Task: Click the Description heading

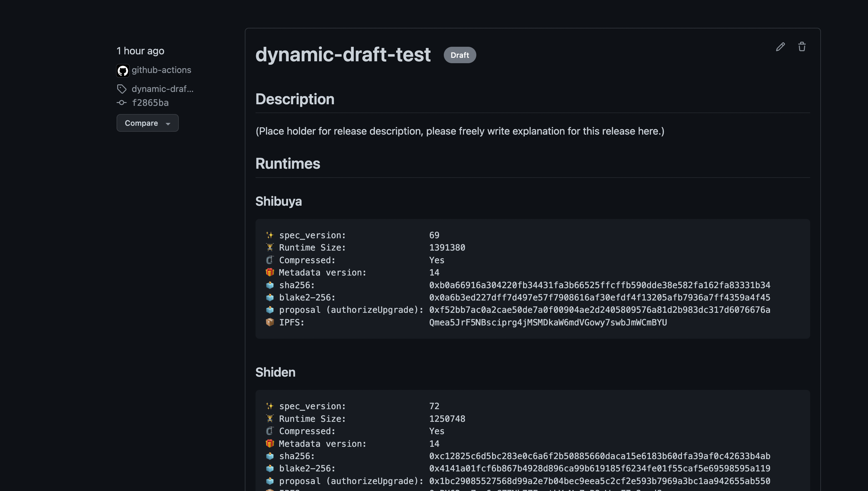Action: 295,99
